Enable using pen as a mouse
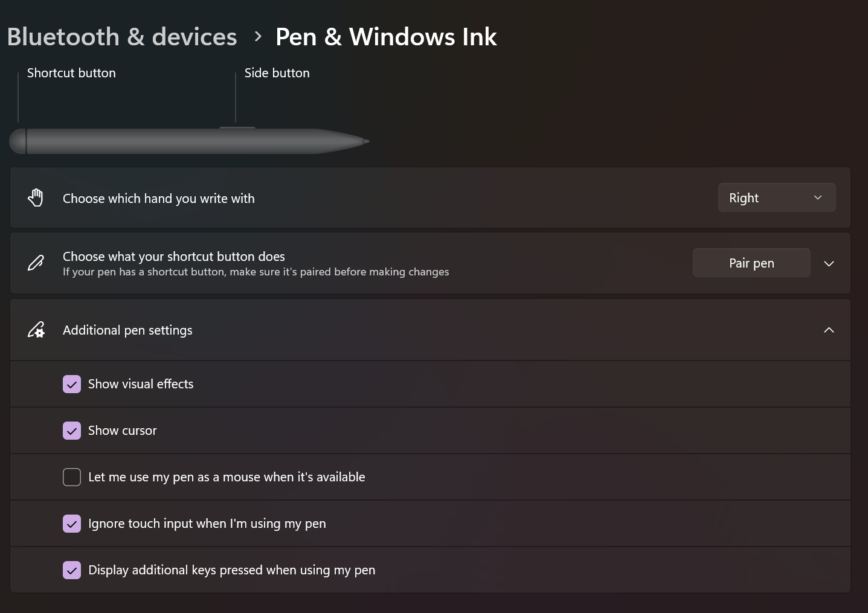 (72, 477)
